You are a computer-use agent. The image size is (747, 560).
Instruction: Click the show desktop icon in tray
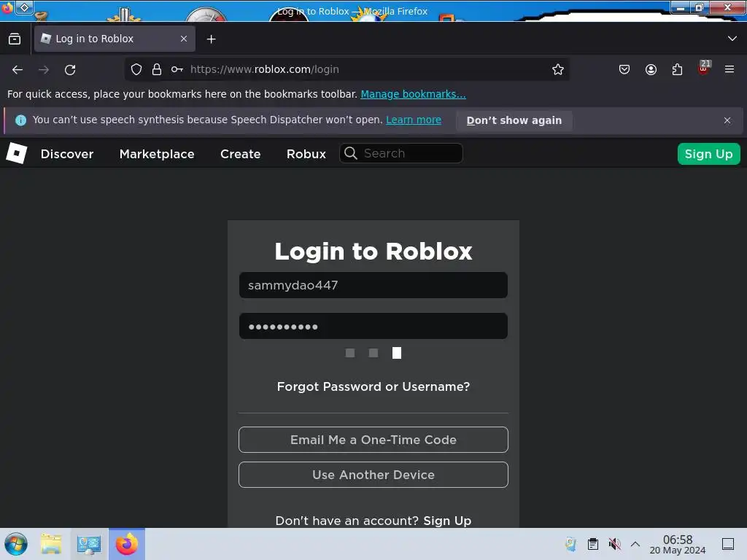coord(728,544)
